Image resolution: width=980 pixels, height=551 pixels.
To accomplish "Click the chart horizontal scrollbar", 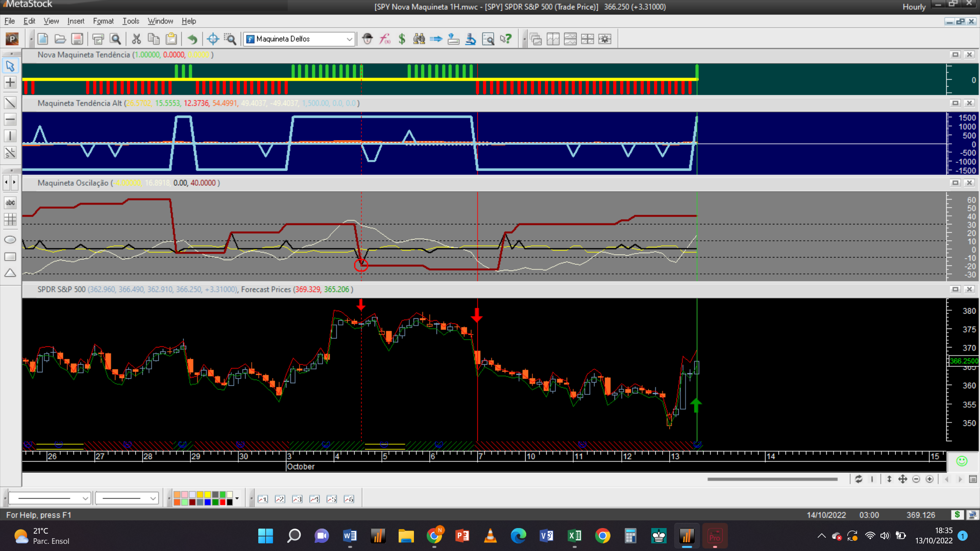I will tap(772, 479).
